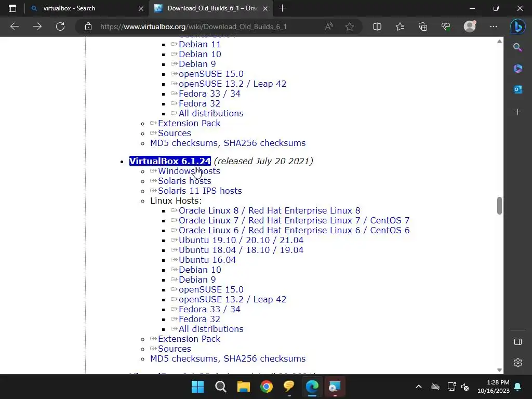Open Ubuntu 19.10 / 20.10 / 21.04 link
Image resolution: width=532 pixels, height=399 pixels.
click(x=241, y=240)
